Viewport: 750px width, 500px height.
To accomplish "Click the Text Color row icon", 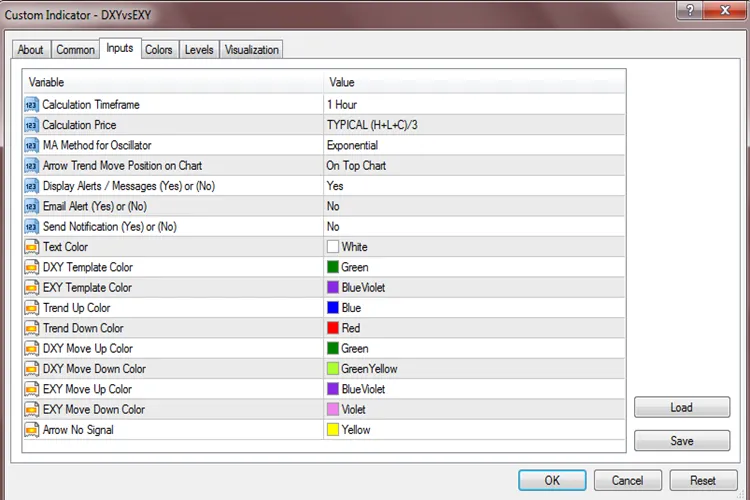I will pos(31,247).
